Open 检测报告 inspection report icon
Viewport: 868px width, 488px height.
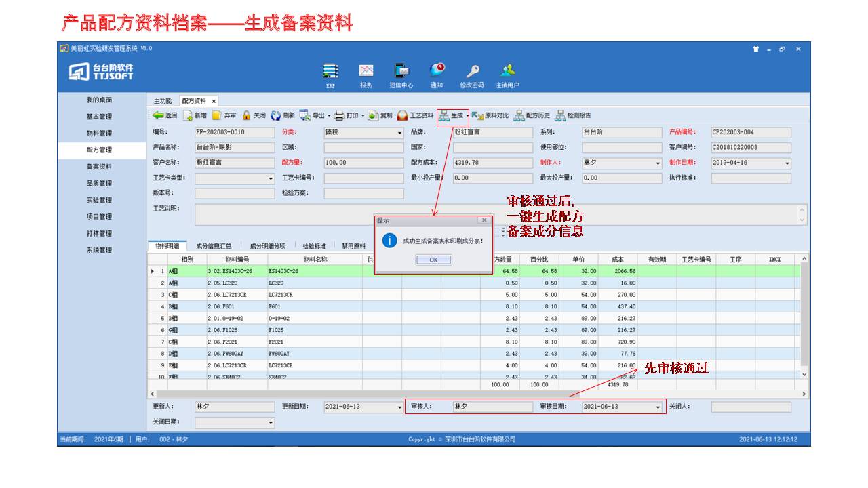pyautogui.click(x=560, y=116)
